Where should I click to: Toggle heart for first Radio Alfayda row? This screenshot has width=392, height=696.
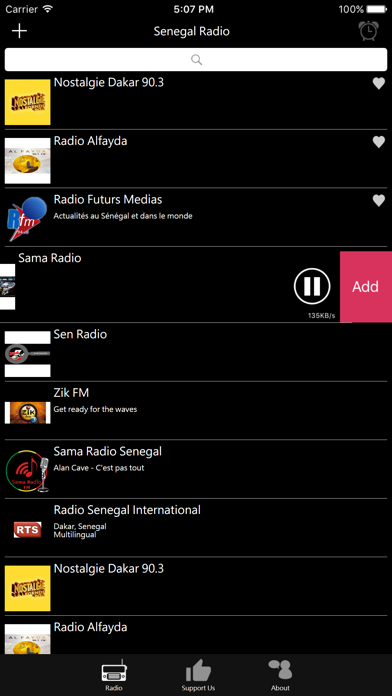[378, 142]
